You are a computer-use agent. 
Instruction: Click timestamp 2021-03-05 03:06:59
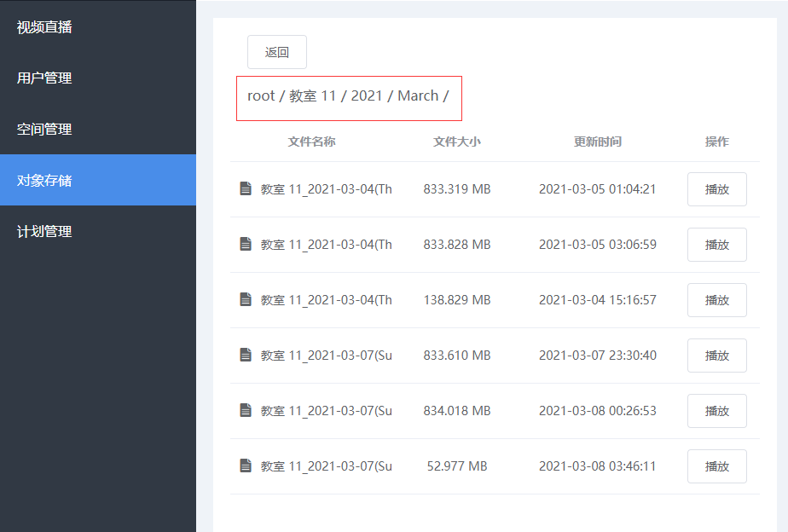point(598,245)
